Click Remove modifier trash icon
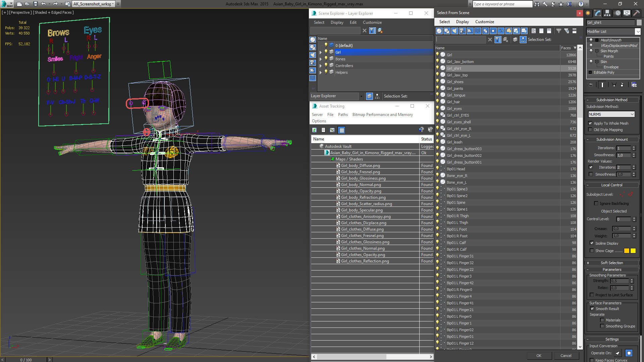This screenshot has height=362, width=644. tap(622, 85)
